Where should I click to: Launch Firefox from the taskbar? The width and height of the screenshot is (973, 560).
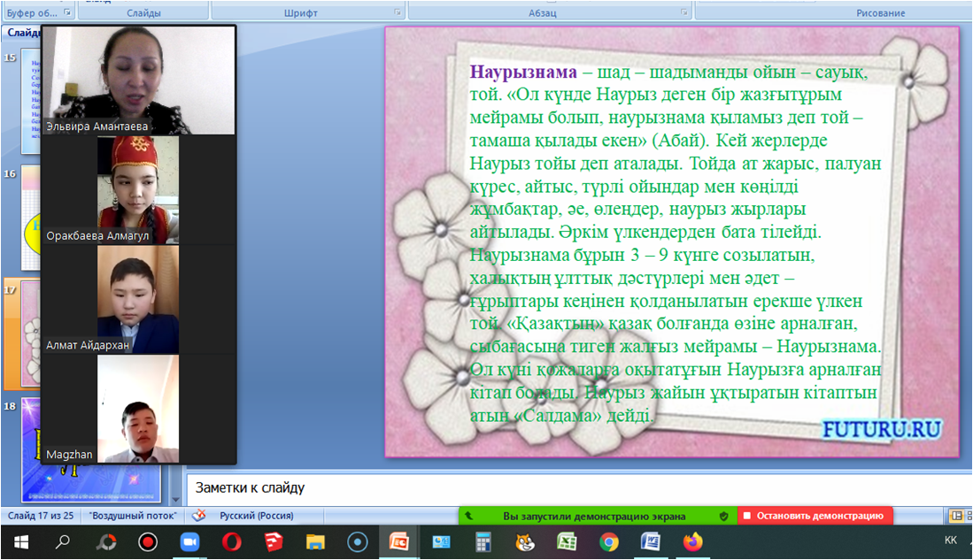pos(692,541)
